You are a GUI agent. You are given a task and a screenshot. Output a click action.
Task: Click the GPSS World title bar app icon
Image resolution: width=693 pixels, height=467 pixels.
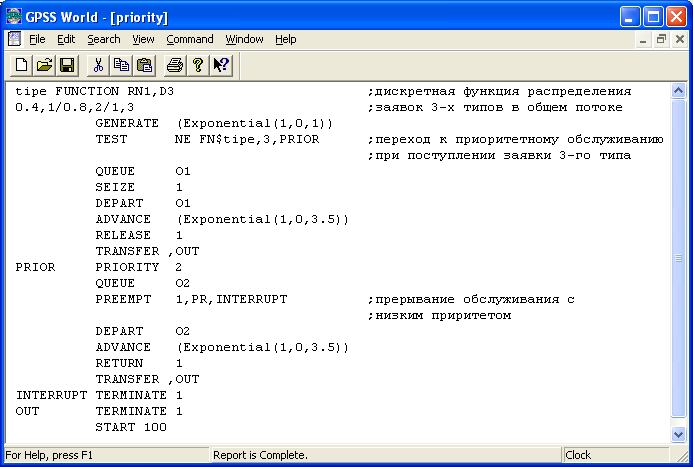14,17
